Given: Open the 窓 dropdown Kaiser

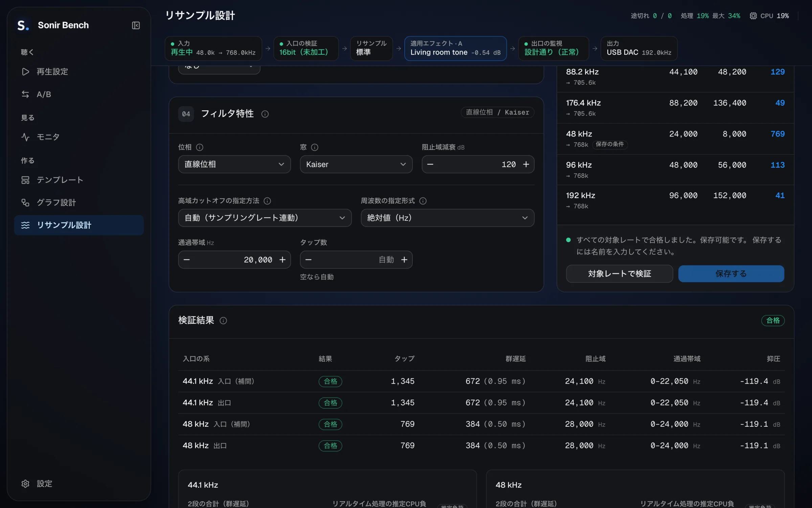Looking at the screenshot, I should 356,164.
